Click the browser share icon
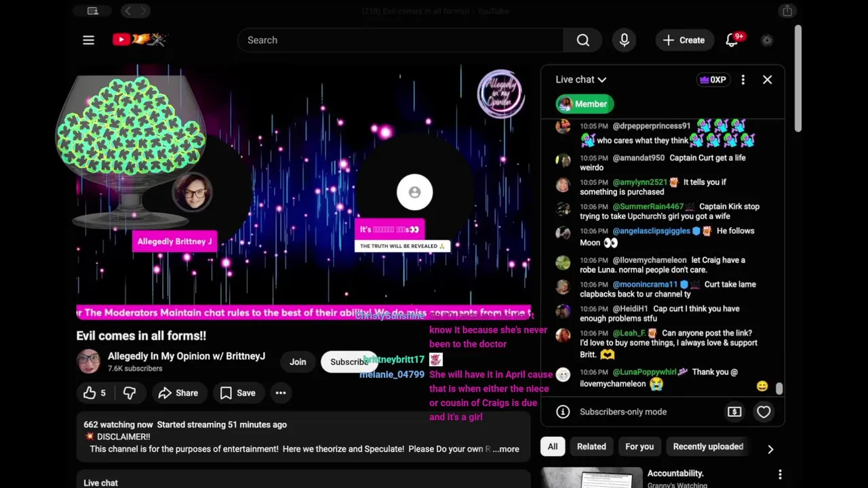868x488 pixels. pos(787,11)
